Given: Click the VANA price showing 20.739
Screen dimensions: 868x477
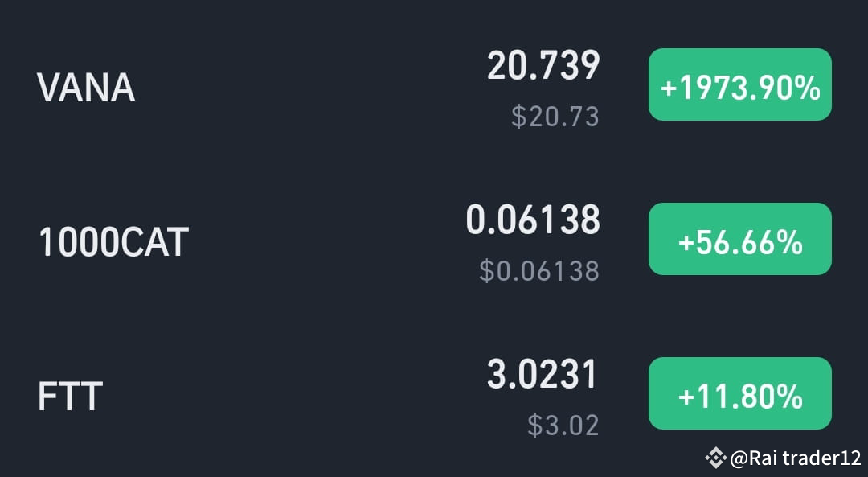Looking at the screenshot, I should coord(544,64).
